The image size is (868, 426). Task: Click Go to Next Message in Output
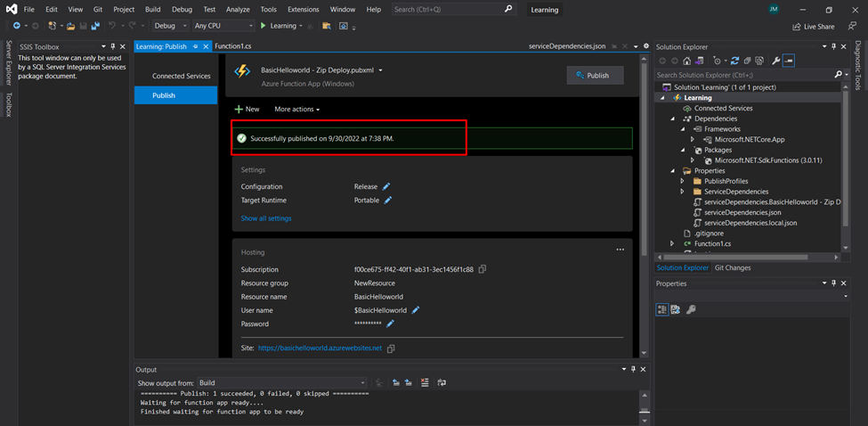point(409,382)
